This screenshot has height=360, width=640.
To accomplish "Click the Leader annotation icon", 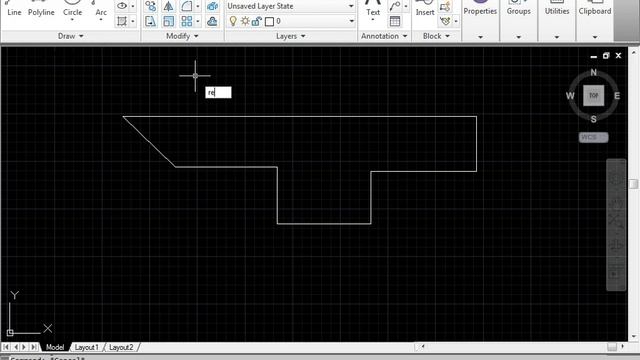I will pos(394,6).
